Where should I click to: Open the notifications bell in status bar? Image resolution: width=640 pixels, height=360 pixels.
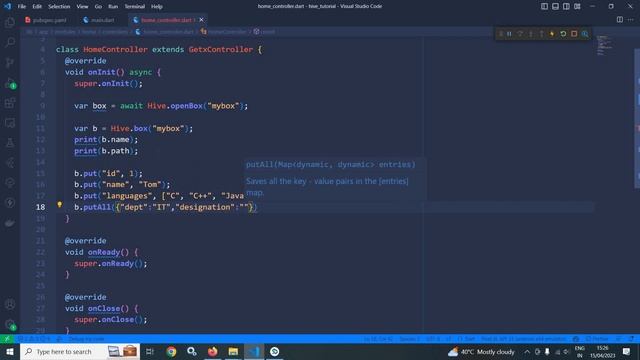[x=631, y=339]
